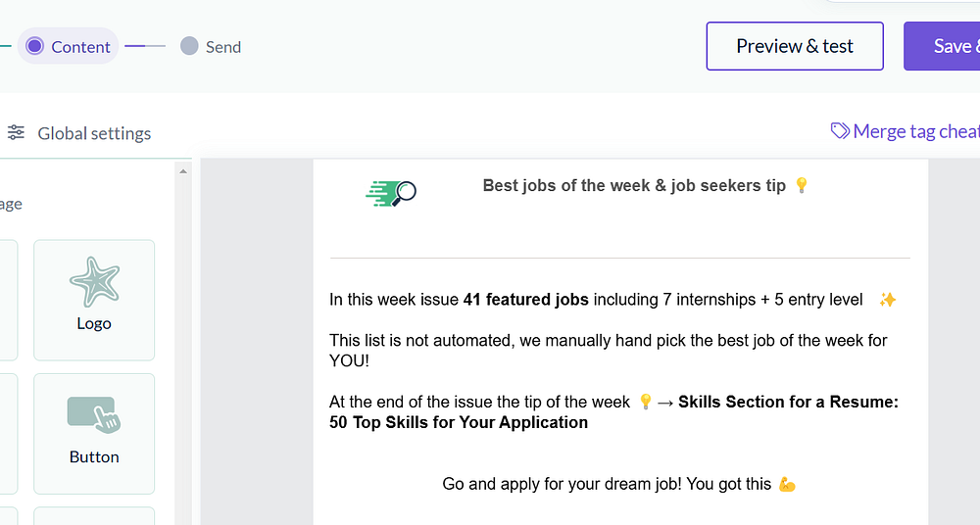This screenshot has width=980, height=525.
Task: Click the light bulb emoji in header
Action: point(802,185)
